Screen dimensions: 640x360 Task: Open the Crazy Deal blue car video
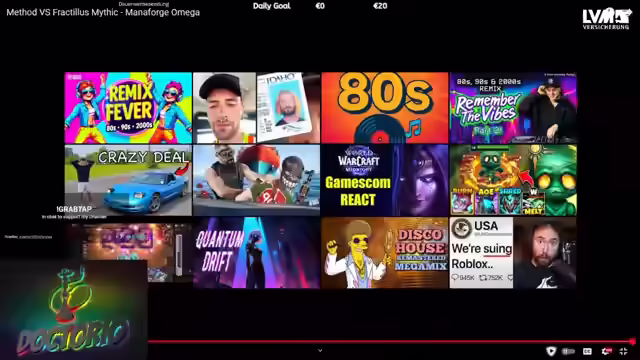128,180
